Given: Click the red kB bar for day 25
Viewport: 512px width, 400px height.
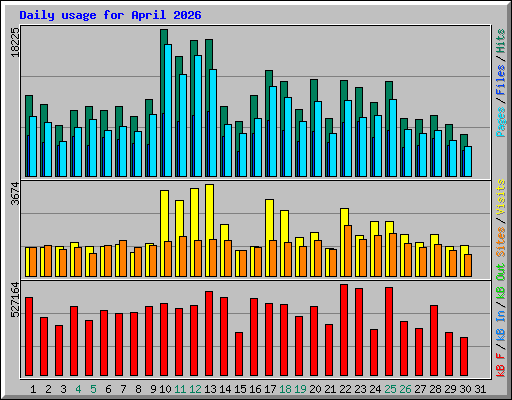Looking at the screenshot, I should 389,331.
